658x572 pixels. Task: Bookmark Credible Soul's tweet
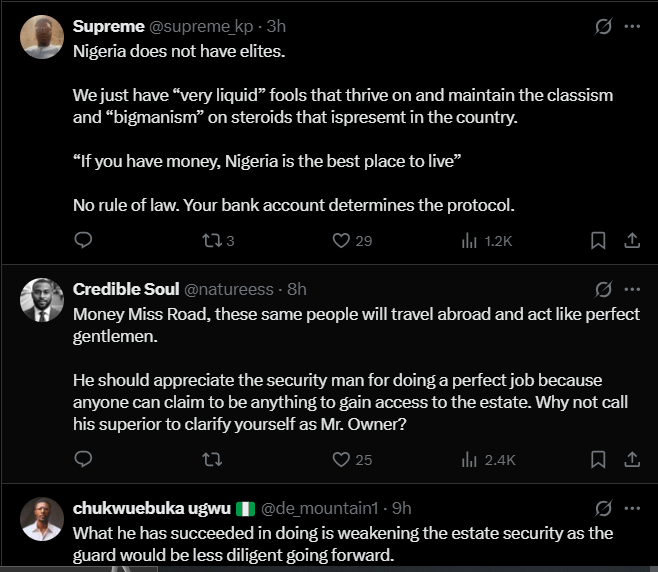coord(597,459)
